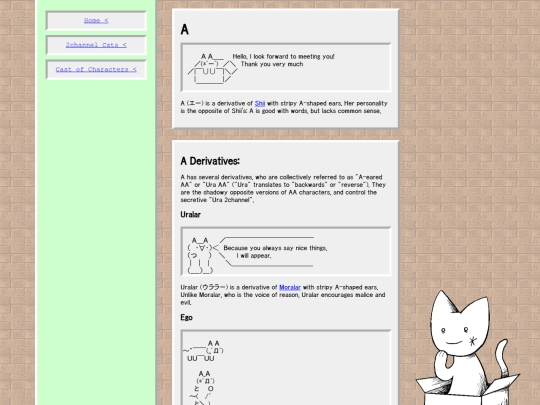The width and height of the screenshot is (540, 405).
Task: Click the 'Ego' subheading
Action: coord(186,318)
